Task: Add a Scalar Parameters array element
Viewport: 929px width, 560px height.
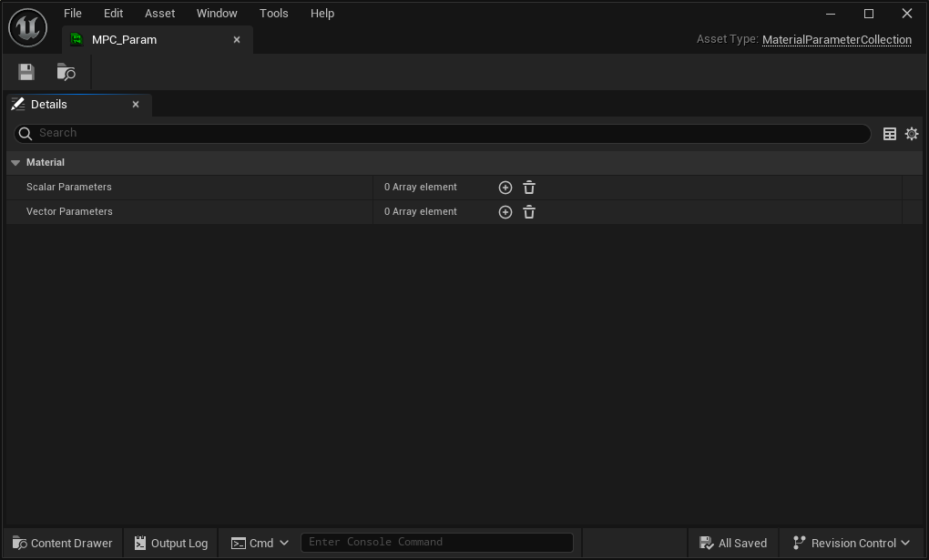Action: pyautogui.click(x=505, y=188)
